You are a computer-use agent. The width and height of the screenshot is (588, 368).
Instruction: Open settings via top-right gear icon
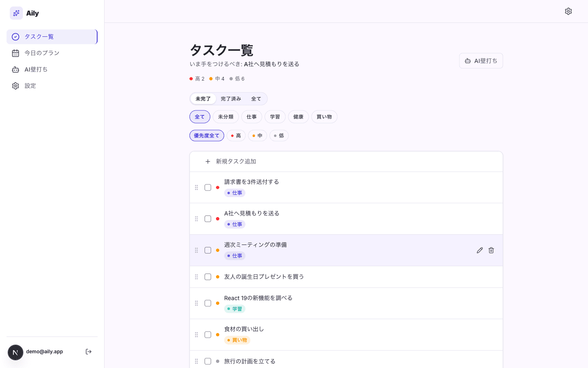[x=568, y=11]
